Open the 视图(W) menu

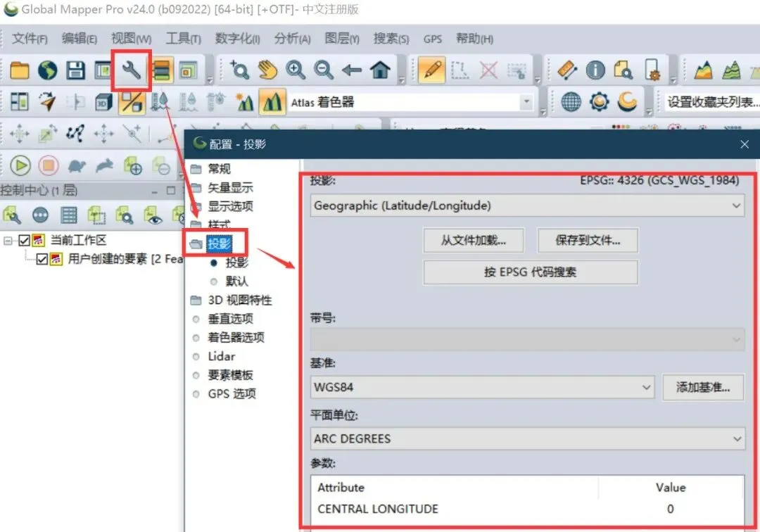tap(132, 39)
